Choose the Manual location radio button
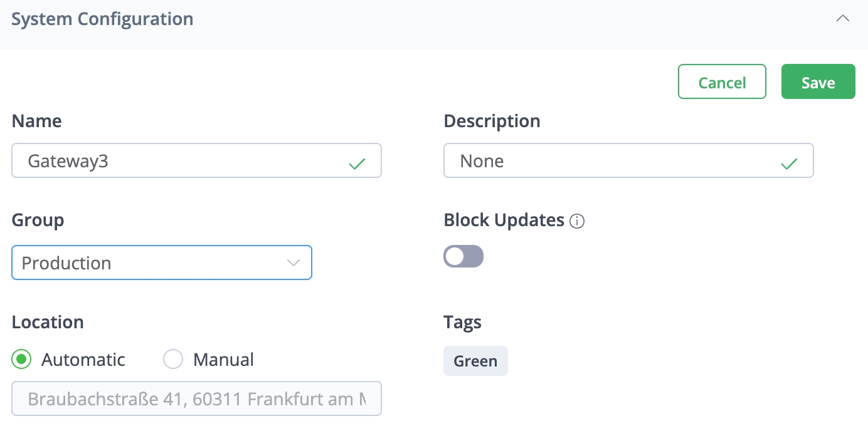 pos(172,360)
